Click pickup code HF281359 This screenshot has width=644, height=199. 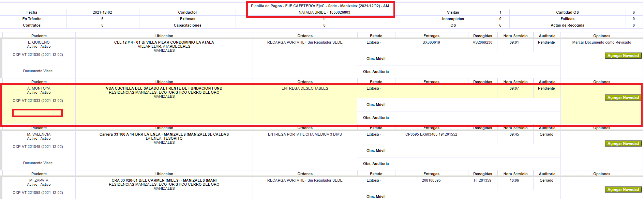coord(482,180)
